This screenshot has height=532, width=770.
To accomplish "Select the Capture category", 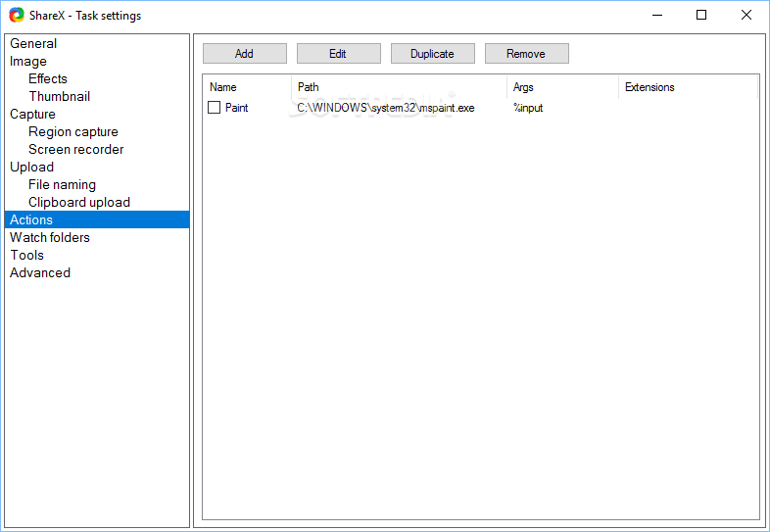I will 32,115.
